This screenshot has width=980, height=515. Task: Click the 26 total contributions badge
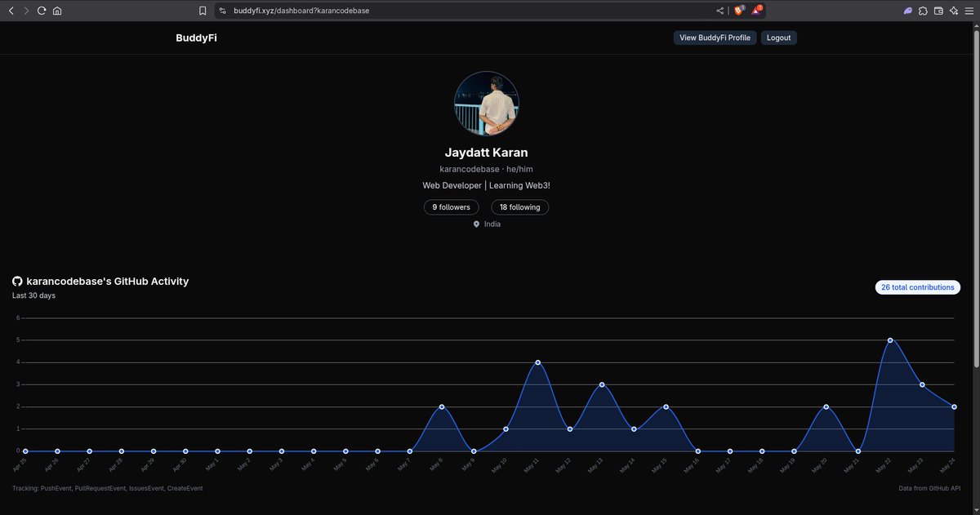point(917,287)
